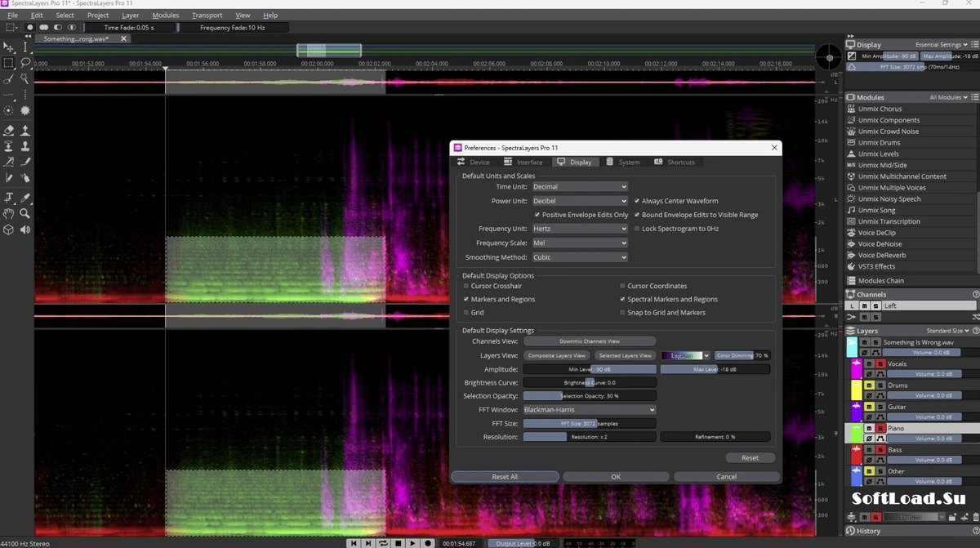Toggle Markers and Regions checkbox

pyautogui.click(x=466, y=299)
